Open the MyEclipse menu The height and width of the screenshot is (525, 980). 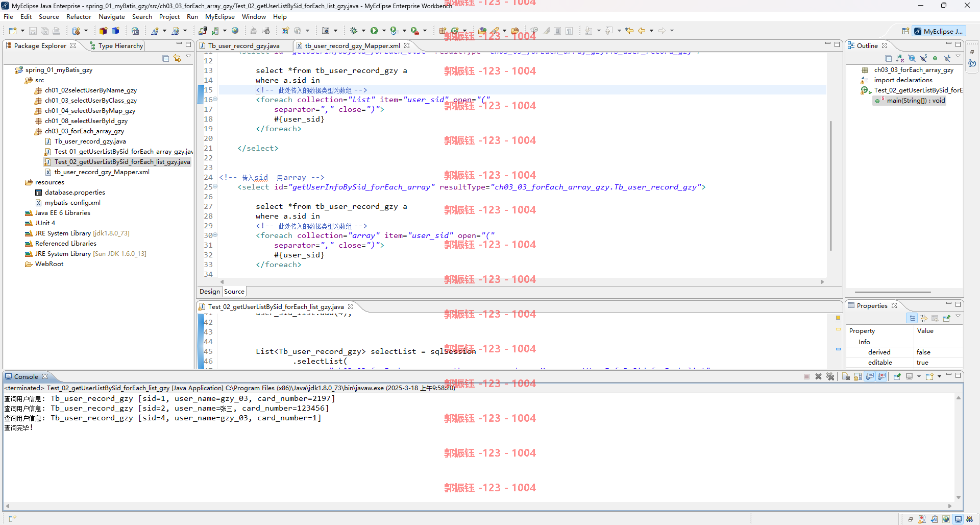coord(220,16)
